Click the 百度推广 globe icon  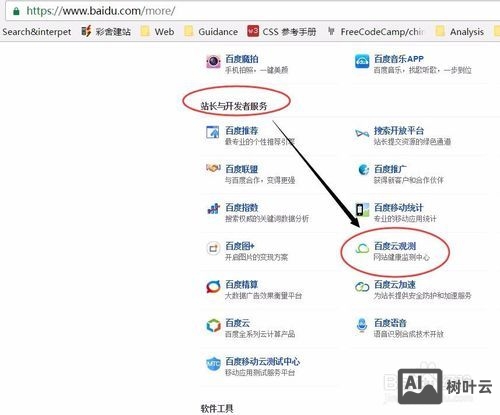[x=363, y=170]
